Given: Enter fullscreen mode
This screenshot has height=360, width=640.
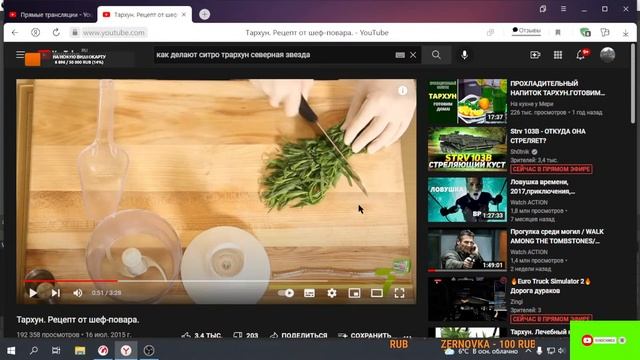Looking at the screenshot, I should click(399, 293).
